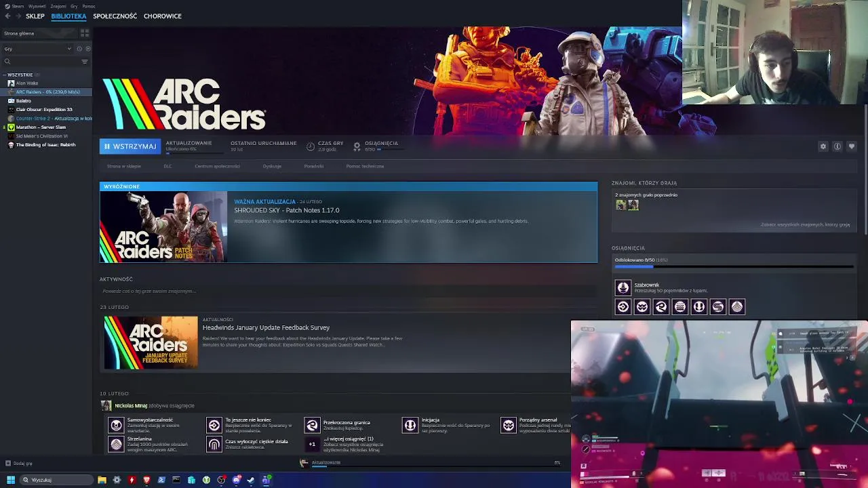Click the recent activity clock filter icon
Viewport: 868px width, 488px height.
coord(79,49)
